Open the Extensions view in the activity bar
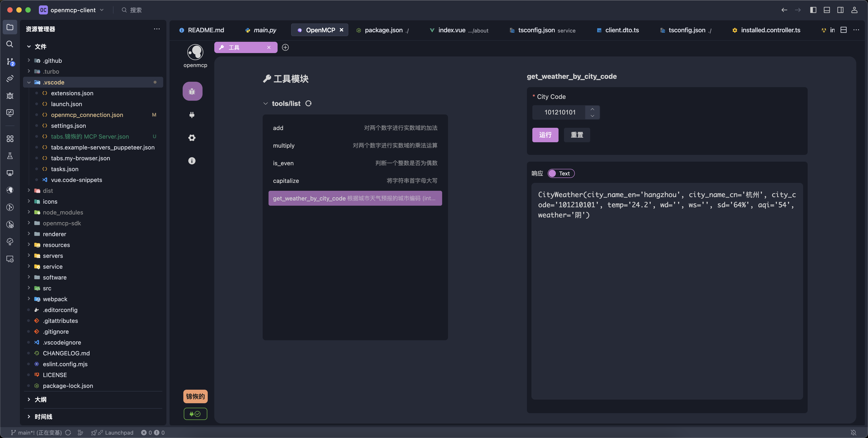The height and width of the screenshot is (438, 868). pyautogui.click(x=10, y=138)
